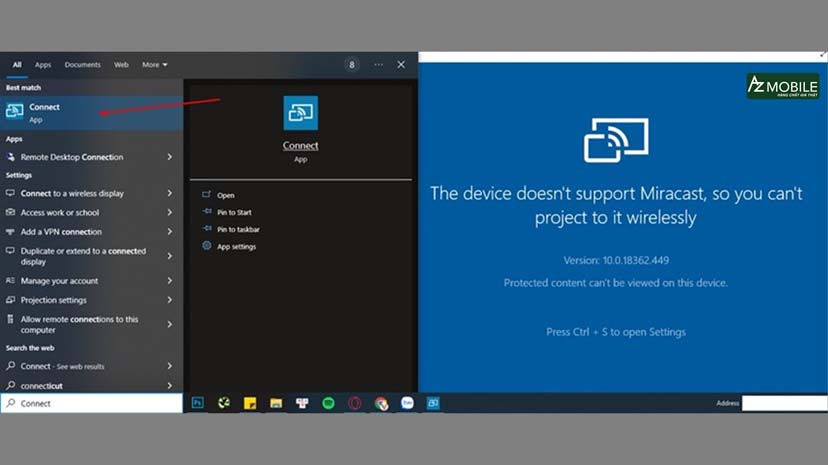Expand the More filter dropdown
Viewport: 828px width, 465px height.
click(x=155, y=65)
